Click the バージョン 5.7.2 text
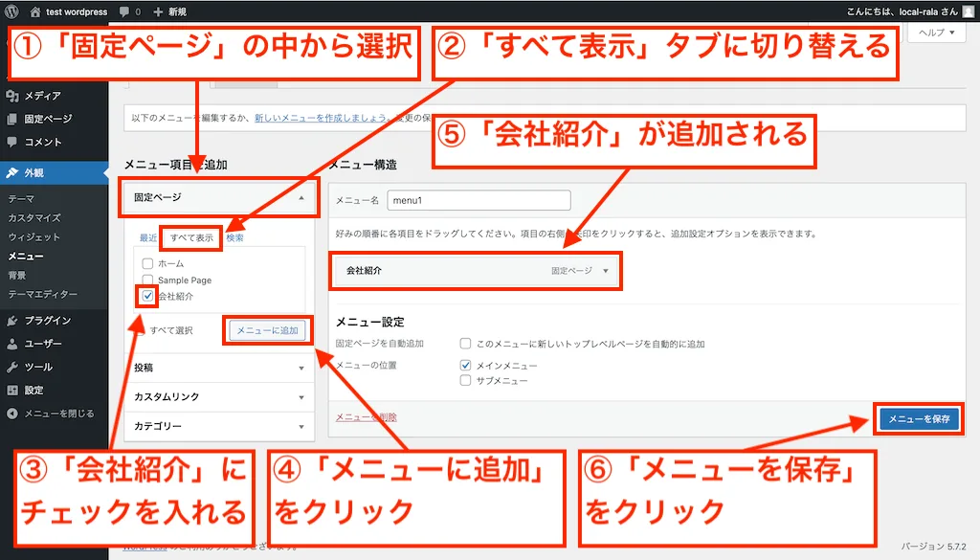The height and width of the screenshot is (560, 980). click(x=934, y=547)
